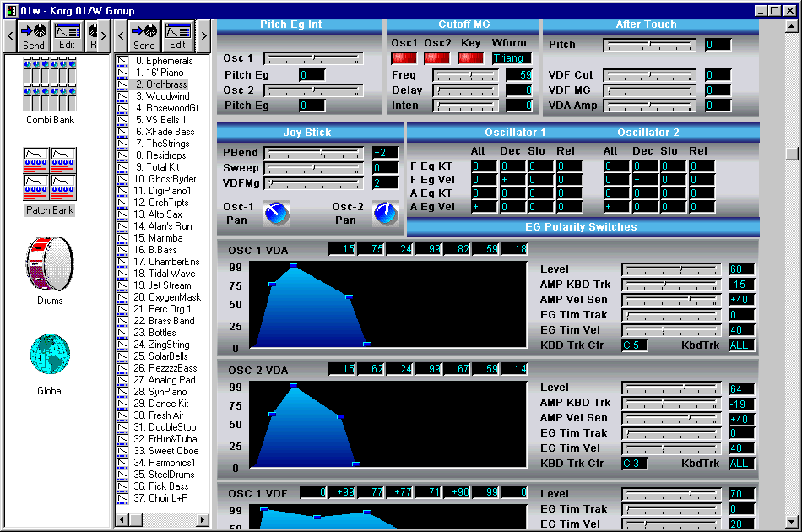This screenshot has height=532, width=802.
Task: Change OSC 1 KBD Trk Ctr C5 value
Action: [x=635, y=345]
